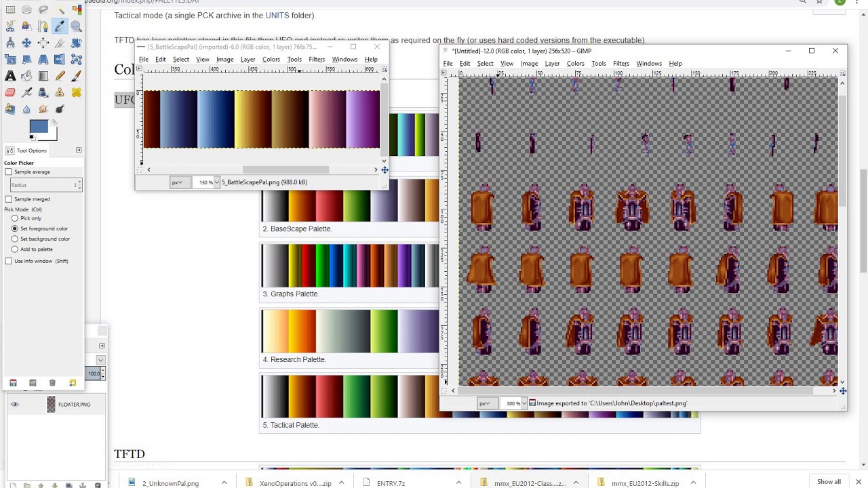This screenshot has width=868, height=488.
Task: Open Filters menu in BattleScapePal window
Action: [x=317, y=60]
